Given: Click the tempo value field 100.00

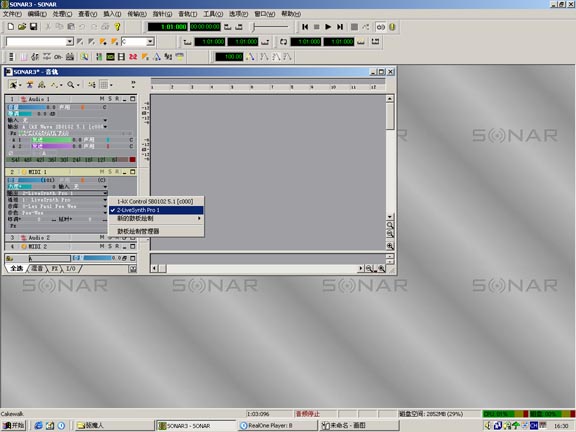Looking at the screenshot, I should coord(229,57).
